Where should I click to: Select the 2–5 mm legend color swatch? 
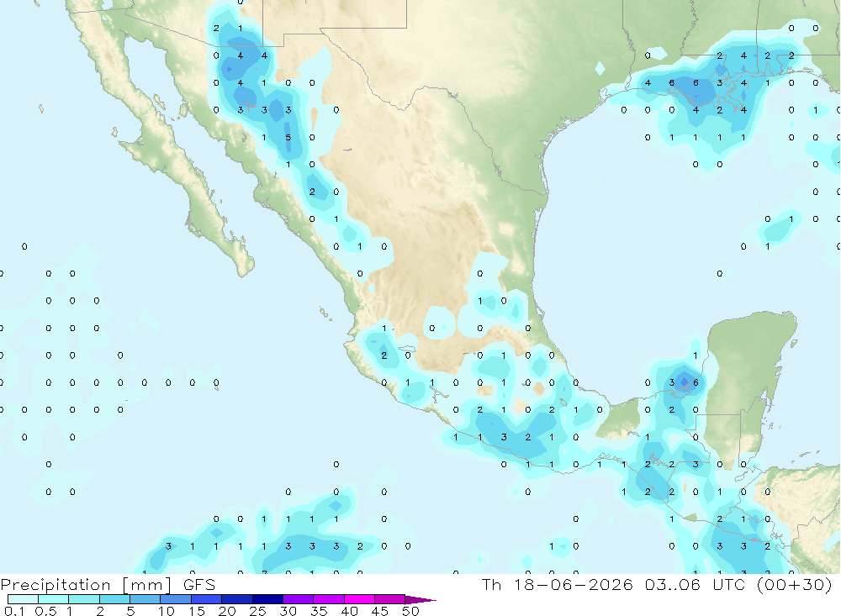coord(114,599)
